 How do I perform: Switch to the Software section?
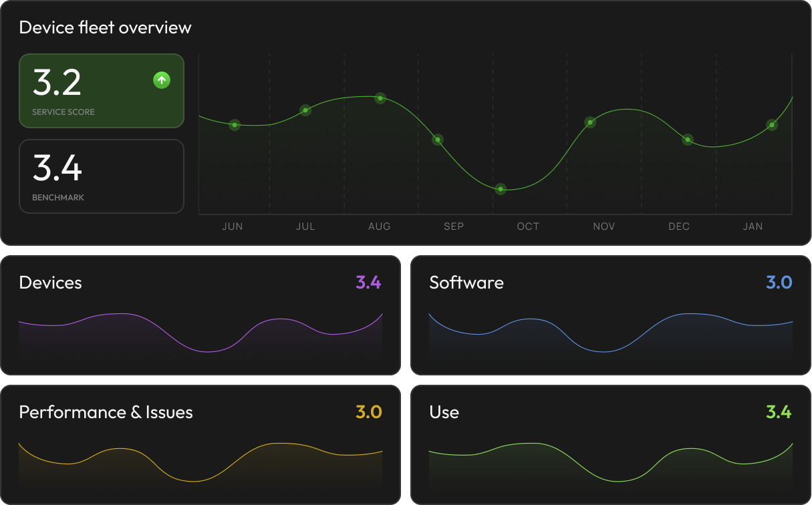[466, 283]
